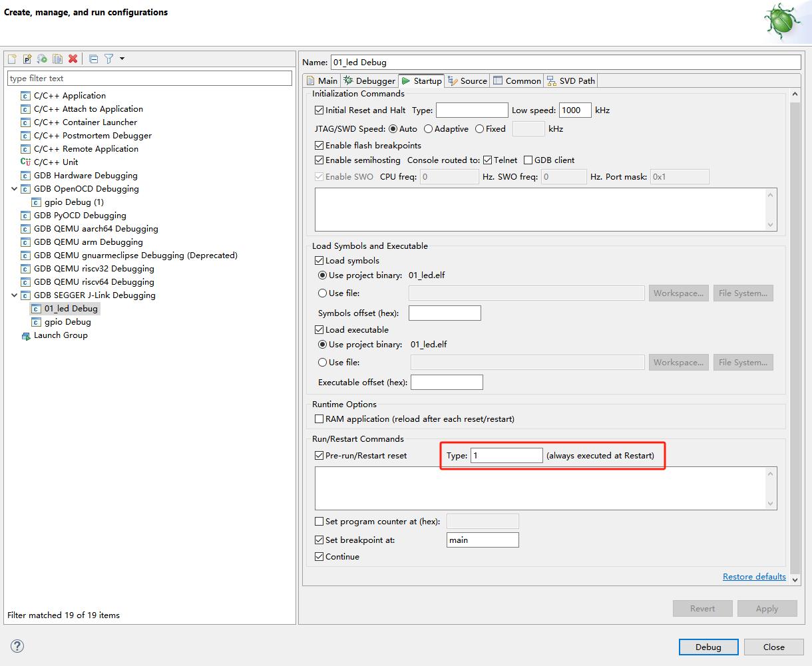Viewport: 812px width, 666px height.
Task: Select C/C++ Remote Application
Action: pos(86,149)
